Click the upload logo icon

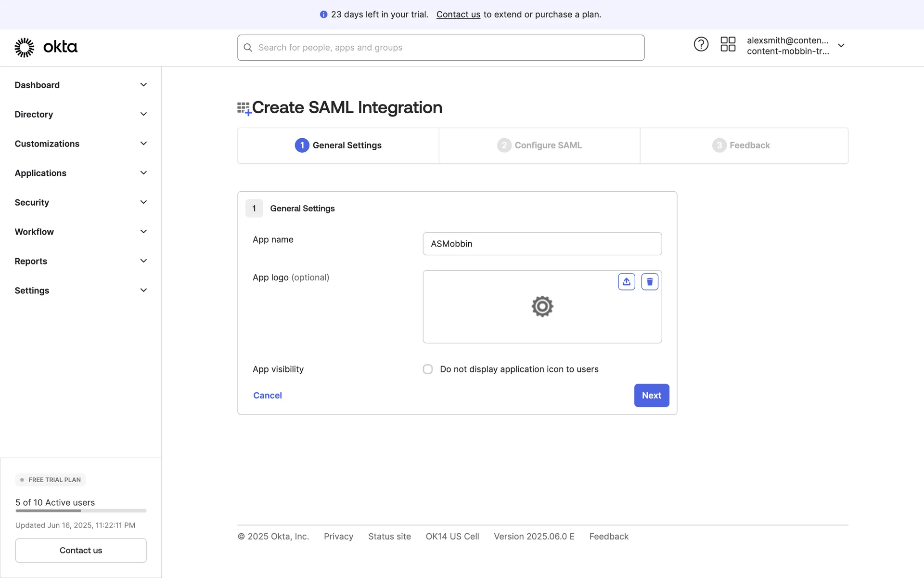pyautogui.click(x=626, y=282)
